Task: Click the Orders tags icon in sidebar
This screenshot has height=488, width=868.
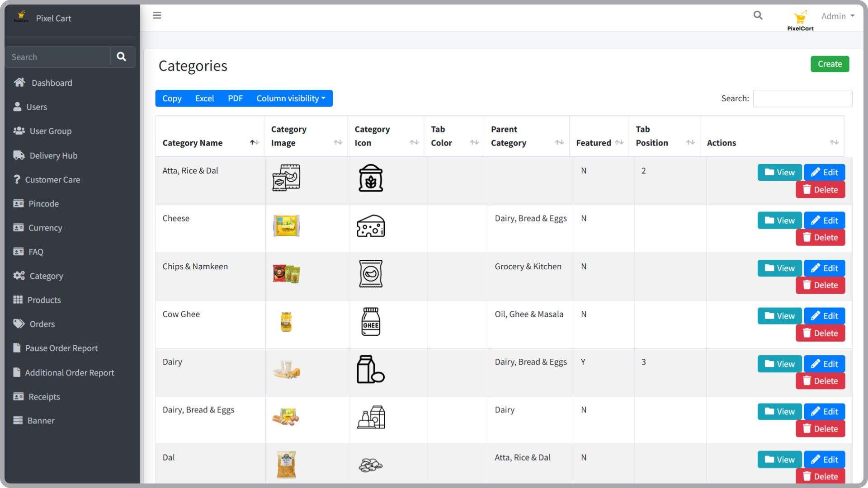Action: click(x=19, y=324)
